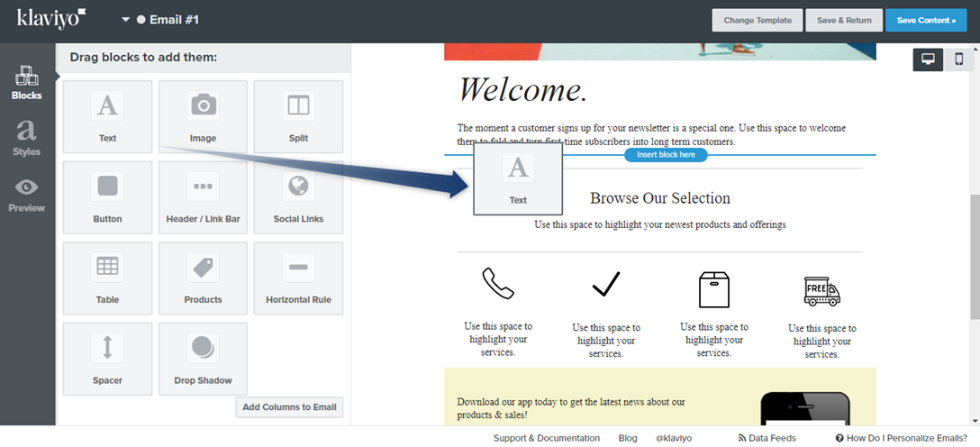This screenshot has height=447, width=980.
Task: Open the Data Feeds link
Action: point(767,438)
